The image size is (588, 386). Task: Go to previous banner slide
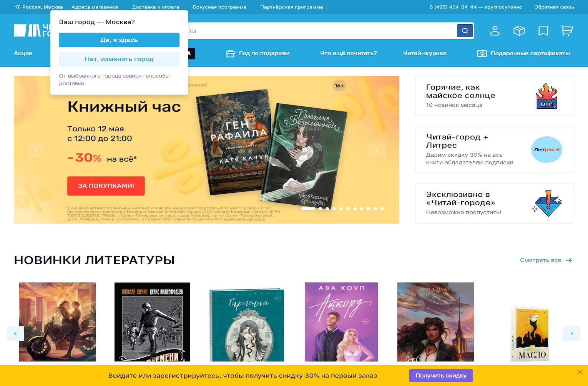click(36, 150)
